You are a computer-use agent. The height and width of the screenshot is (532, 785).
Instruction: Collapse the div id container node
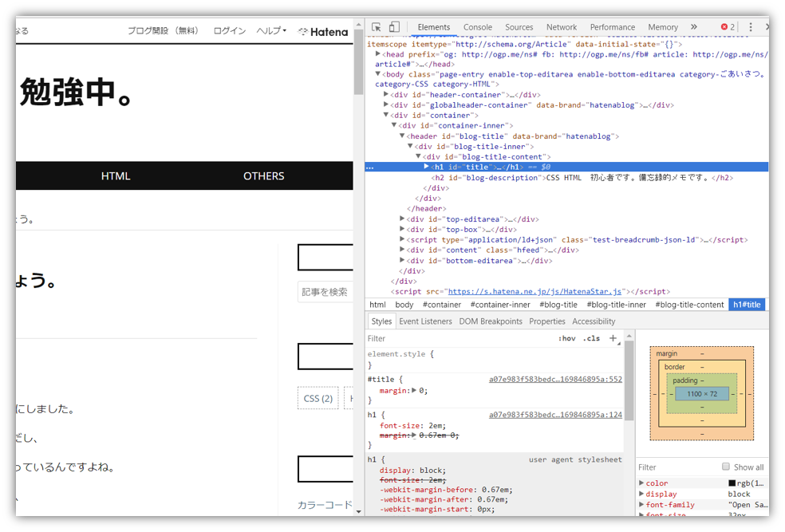tap(386, 115)
